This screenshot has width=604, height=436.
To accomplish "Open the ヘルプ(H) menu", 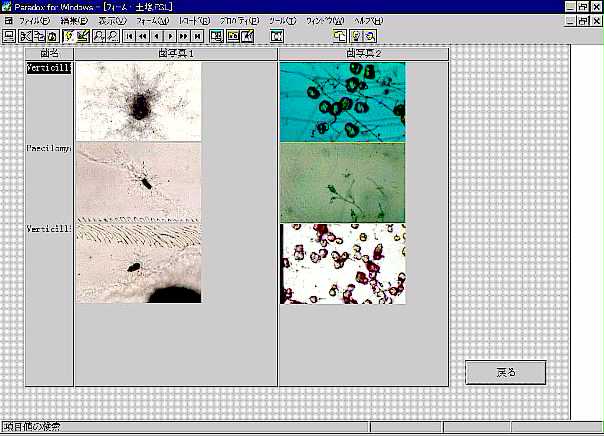I will [369, 21].
